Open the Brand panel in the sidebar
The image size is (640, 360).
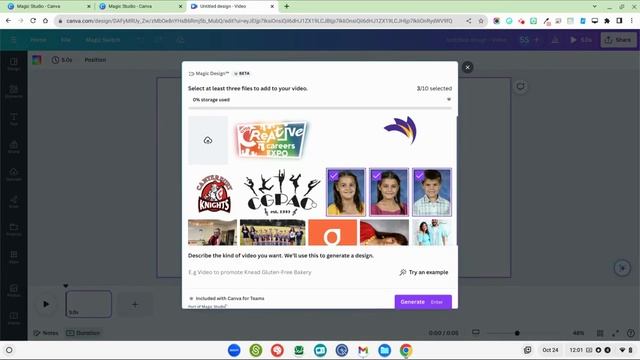(13, 147)
